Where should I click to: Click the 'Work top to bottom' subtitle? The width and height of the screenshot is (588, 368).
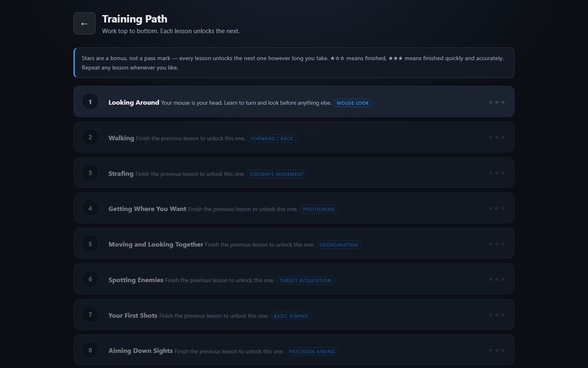click(171, 31)
